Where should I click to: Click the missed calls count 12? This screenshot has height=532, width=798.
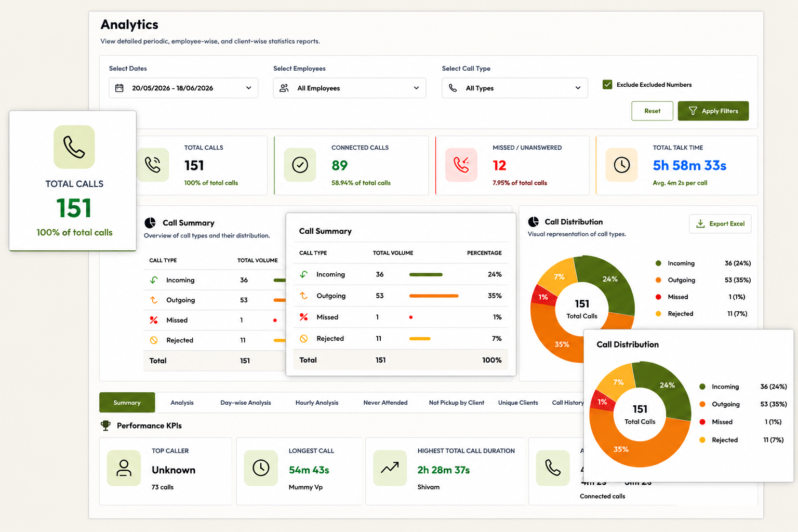tap(499, 165)
